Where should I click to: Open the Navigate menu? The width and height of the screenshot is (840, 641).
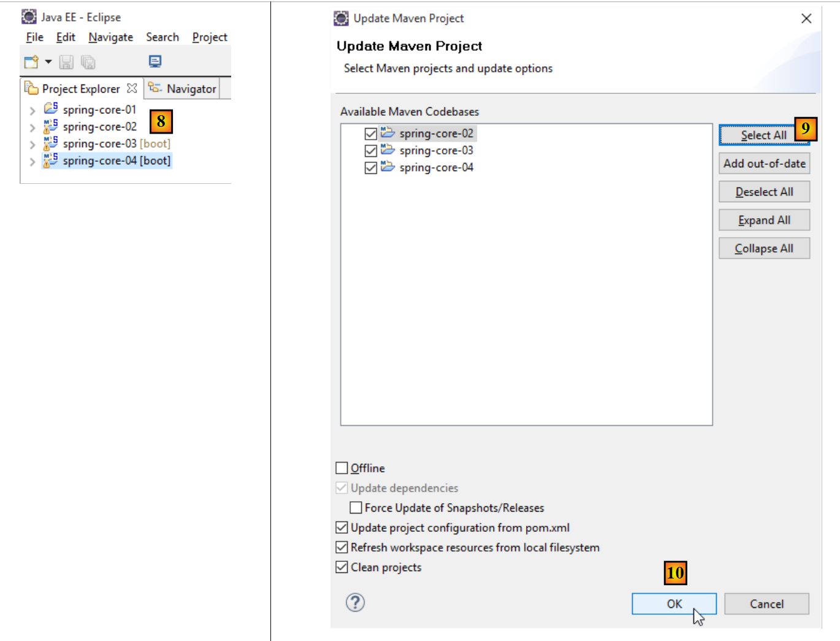(110, 37)
